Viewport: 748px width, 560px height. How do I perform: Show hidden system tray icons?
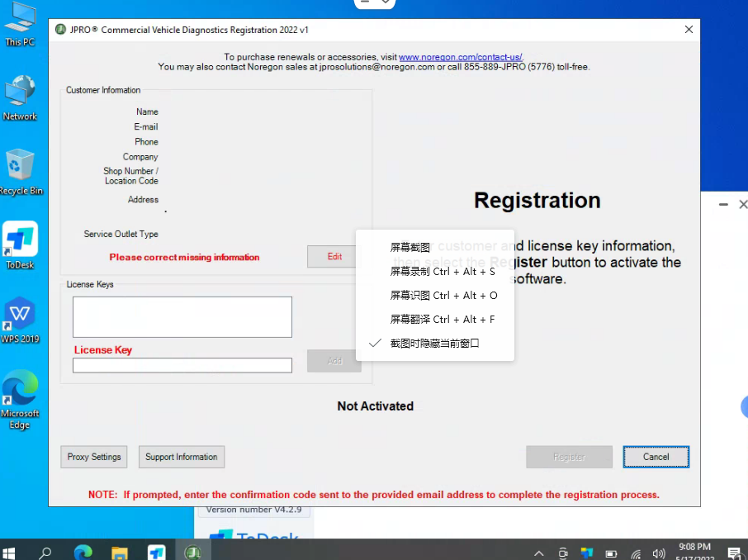tap(538, 553)
